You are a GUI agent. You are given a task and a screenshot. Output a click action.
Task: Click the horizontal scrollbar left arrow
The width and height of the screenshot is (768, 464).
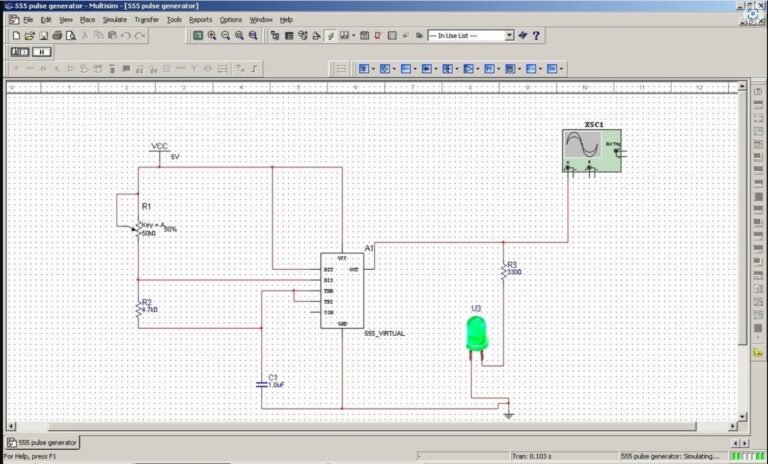[x=12, y=426]
